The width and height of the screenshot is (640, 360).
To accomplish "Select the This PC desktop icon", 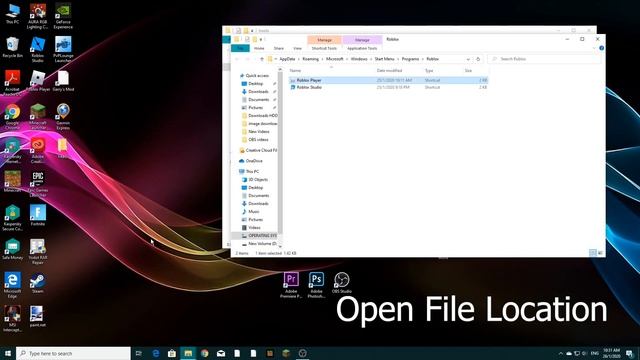I will tap(13, 14).
